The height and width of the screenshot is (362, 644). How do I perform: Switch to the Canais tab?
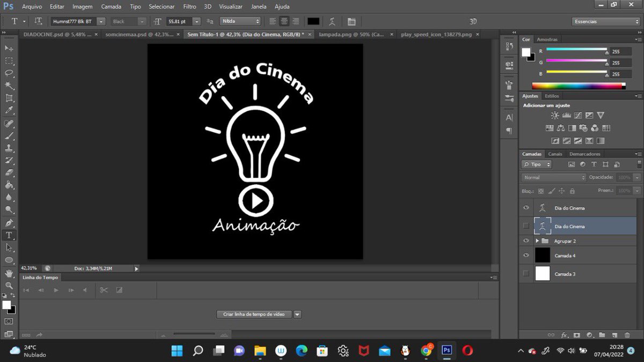[555, 154]
